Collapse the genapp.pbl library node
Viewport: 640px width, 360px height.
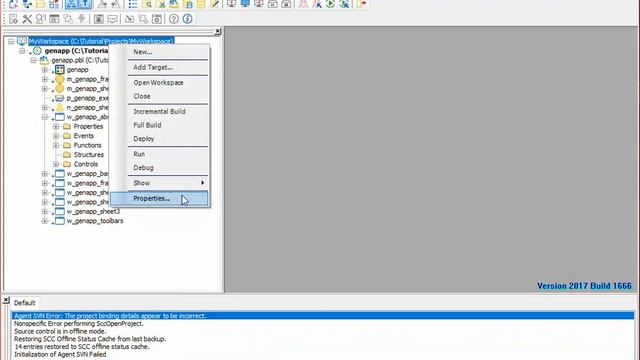pyautogui.click(x=33, y=60)
